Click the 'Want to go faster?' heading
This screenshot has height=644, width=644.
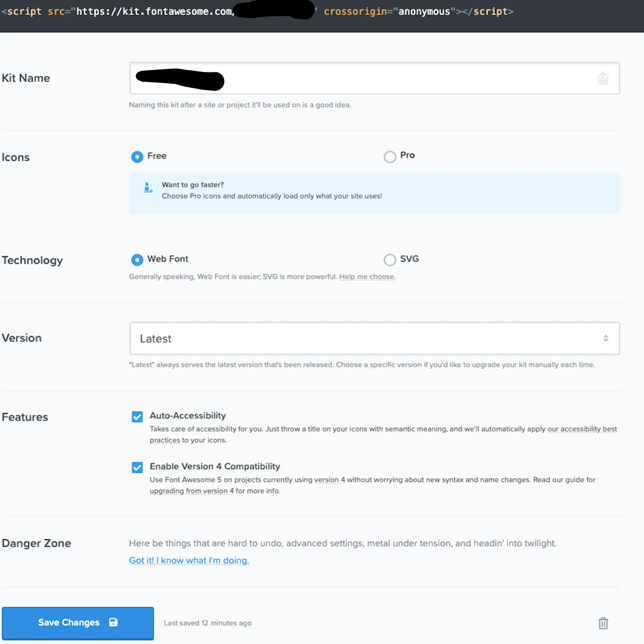pos(193,185)
